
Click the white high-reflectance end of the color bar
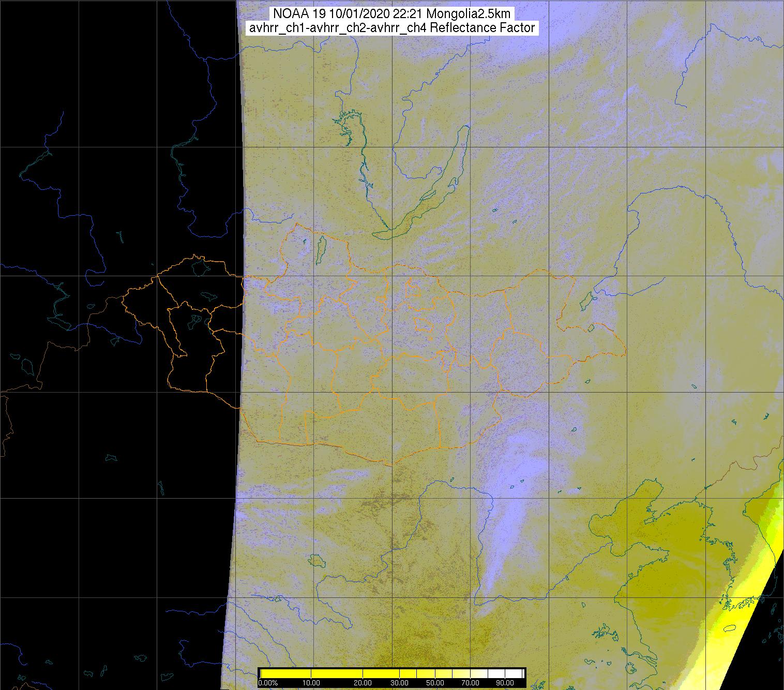coord(506,673)
